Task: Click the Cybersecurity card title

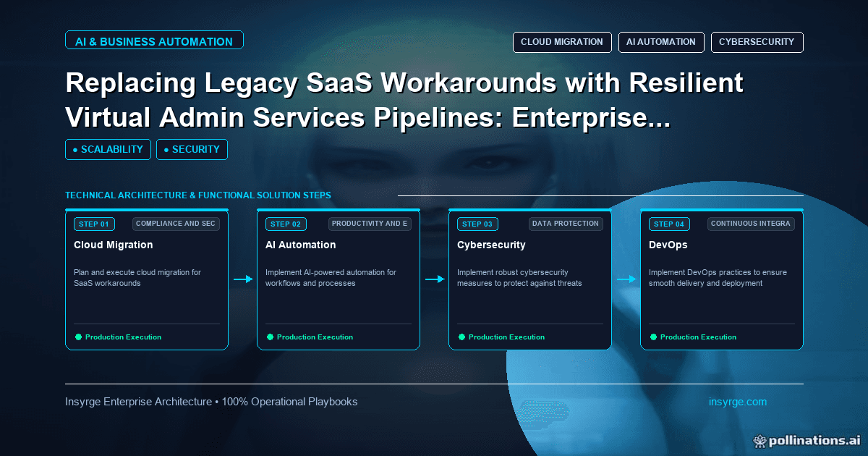Action: tap(491, 245)
